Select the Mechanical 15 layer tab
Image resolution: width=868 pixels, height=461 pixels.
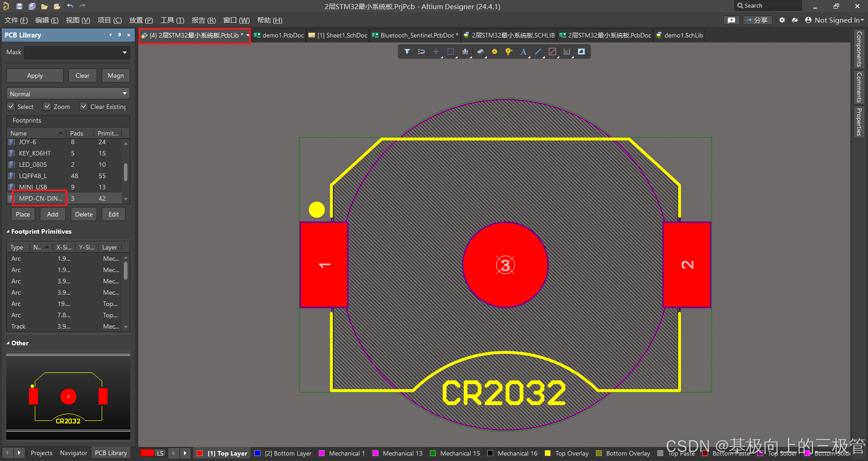(x=455, y=453)
